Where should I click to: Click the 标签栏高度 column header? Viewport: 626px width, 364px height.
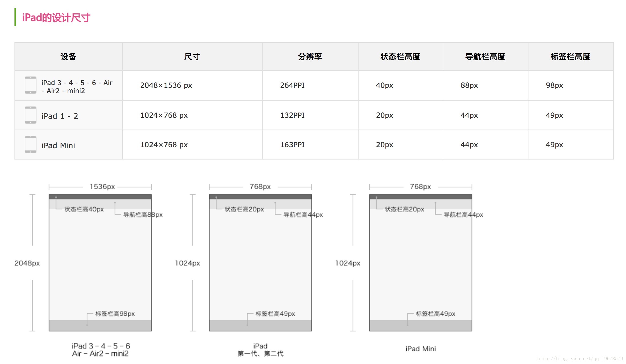(571, 56)
